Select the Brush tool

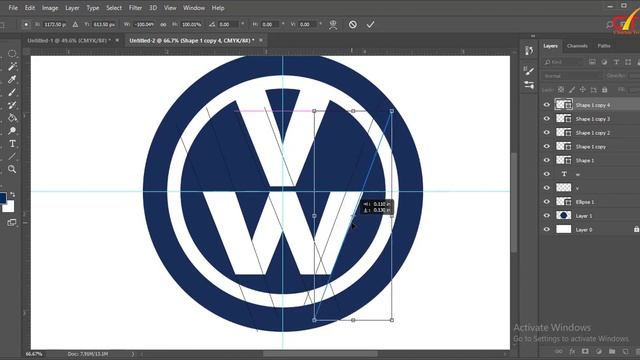[x=12, y=92]
